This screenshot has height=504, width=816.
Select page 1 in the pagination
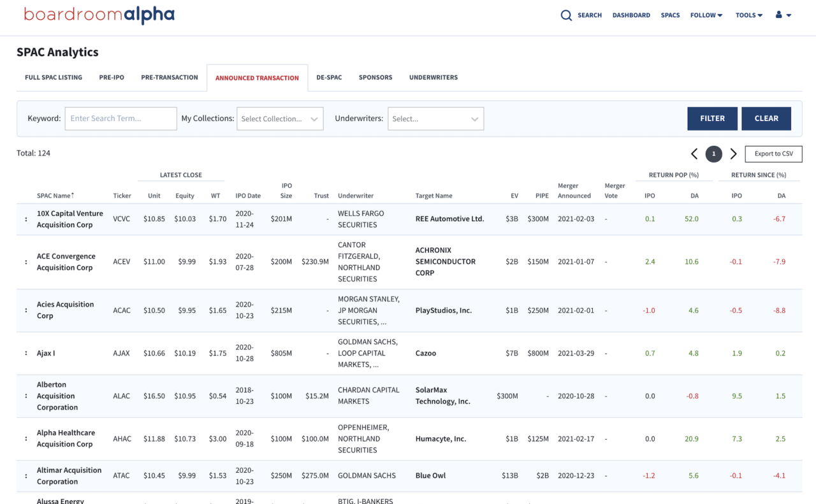(713, 154)
